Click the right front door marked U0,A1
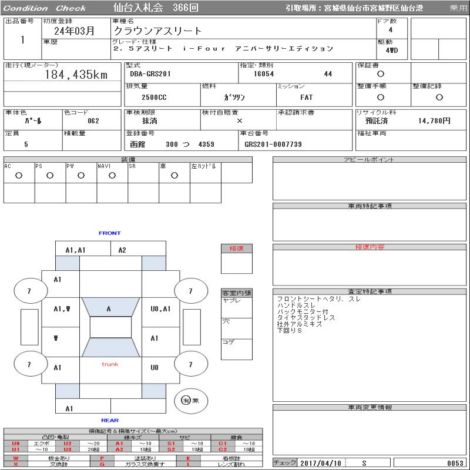This screenshot has width=470, height=470. coord(161,309)
